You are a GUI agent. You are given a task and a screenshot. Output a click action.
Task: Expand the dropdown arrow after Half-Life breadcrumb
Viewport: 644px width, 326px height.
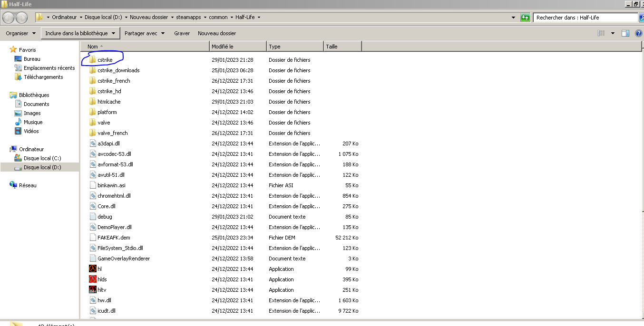click(259, 18)
